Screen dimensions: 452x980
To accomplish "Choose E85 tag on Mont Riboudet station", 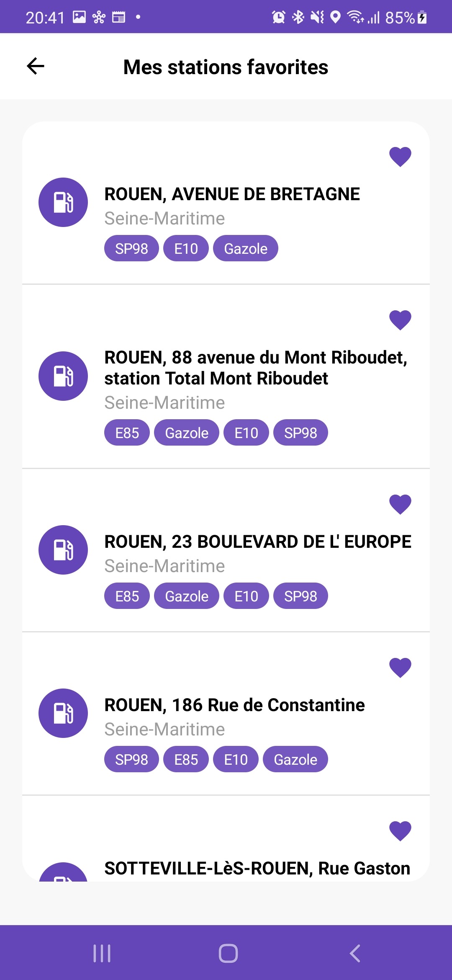I will tap(127, 433).
